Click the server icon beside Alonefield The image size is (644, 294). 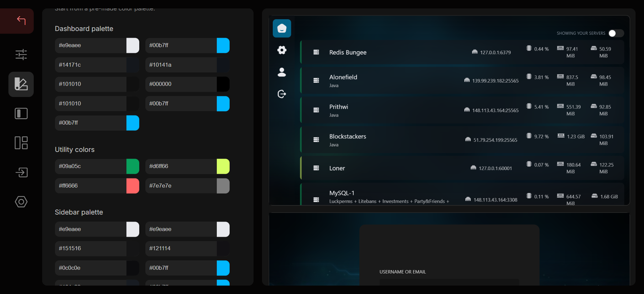click(316, 80)
